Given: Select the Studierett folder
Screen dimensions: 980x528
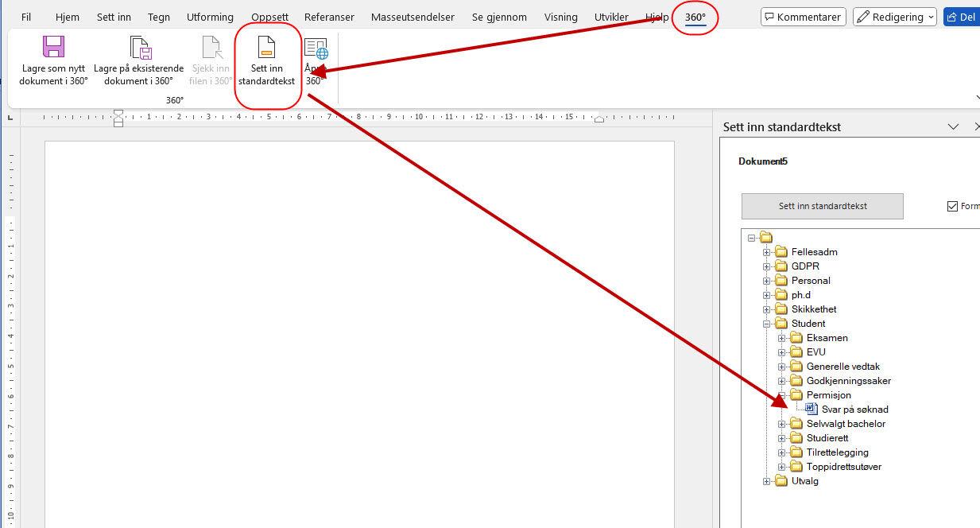Looking at the screenshot, I should (820, 438).
